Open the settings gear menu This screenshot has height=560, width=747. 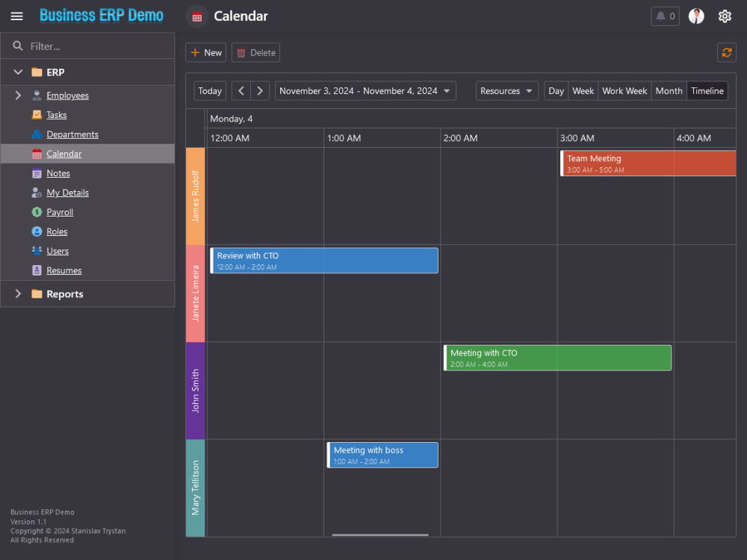[725, 16]
